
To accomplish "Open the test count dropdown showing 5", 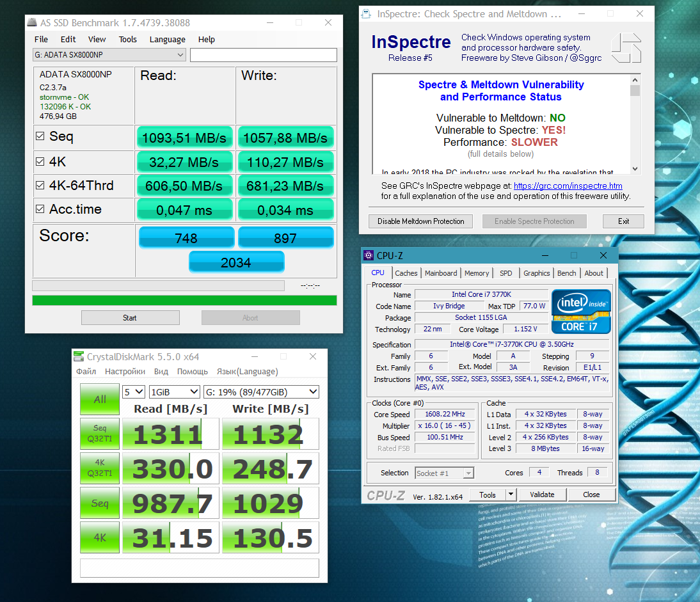I will (134, 392).
